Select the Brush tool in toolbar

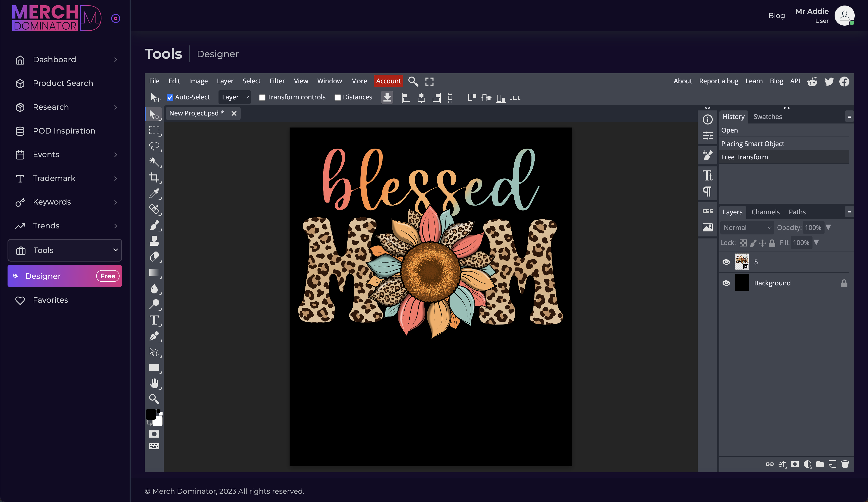[x=154, y=225]
